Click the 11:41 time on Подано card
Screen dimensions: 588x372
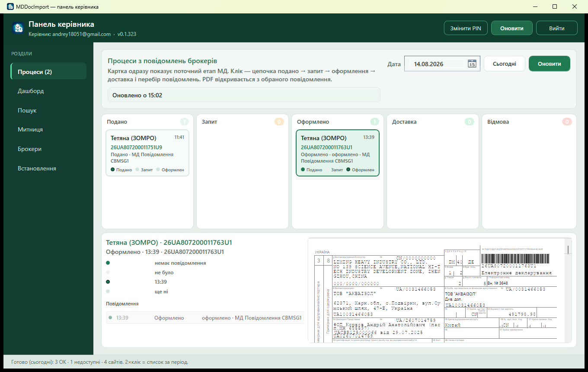179,137
